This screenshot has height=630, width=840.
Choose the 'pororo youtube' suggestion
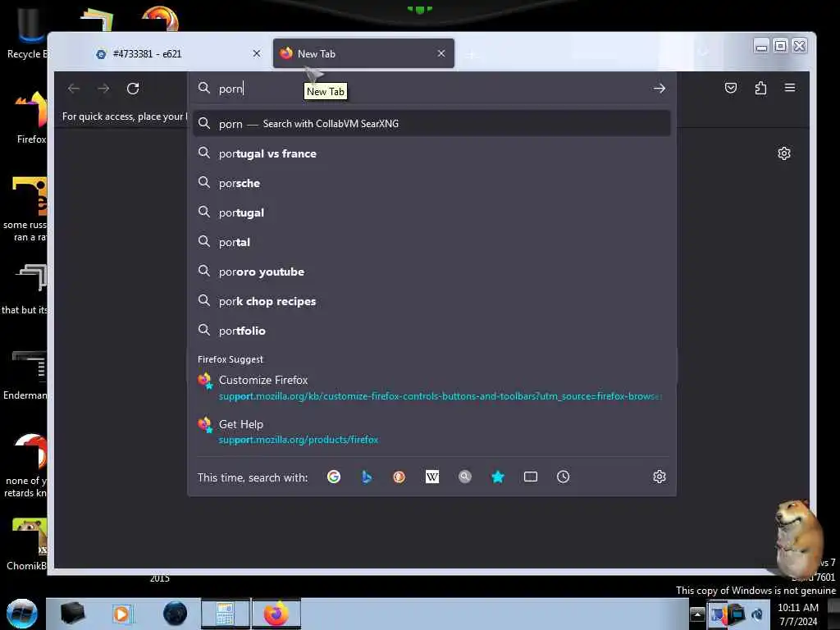pyautogui.click(x=431, y=272)
